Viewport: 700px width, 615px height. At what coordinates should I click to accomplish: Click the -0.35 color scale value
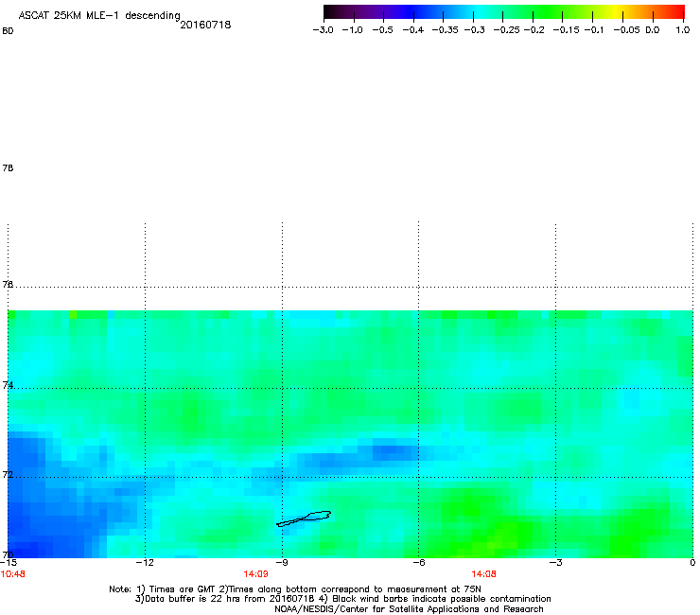click(446, 30)
